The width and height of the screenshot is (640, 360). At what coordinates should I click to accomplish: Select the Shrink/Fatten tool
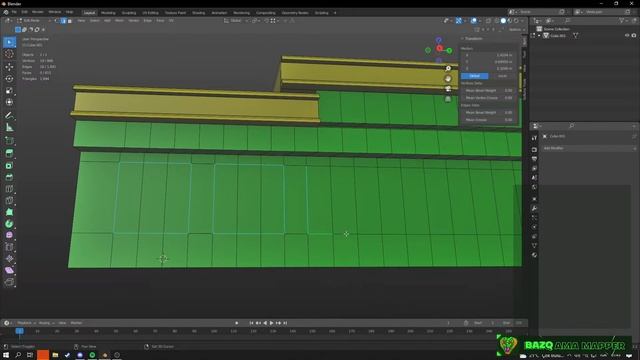point(9,258)
